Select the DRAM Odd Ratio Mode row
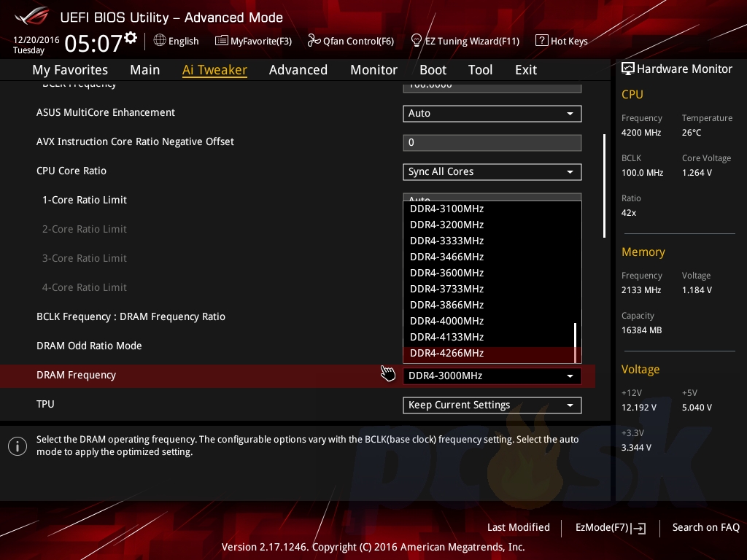747x560 pixels. (x=89, y=346)
